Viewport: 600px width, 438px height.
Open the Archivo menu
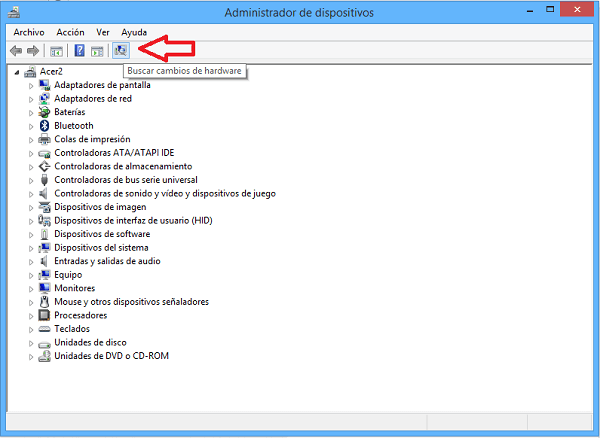pos(28,32)
